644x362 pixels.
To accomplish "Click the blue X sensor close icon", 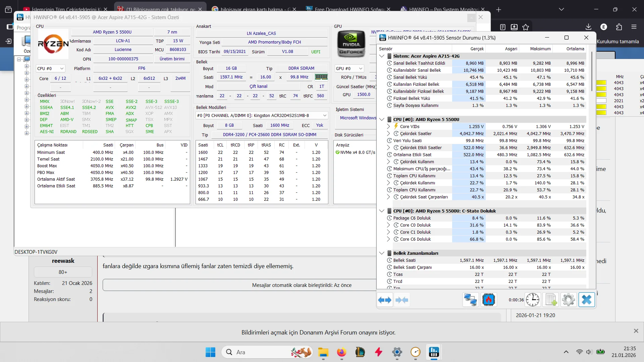I will click(587, 300).
